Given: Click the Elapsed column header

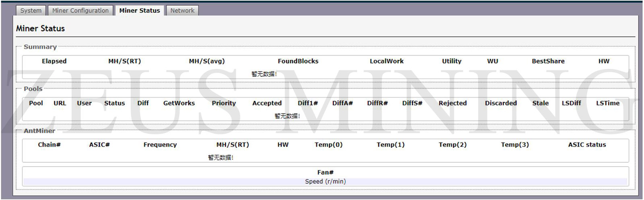Looking at the screenshot, I should tap(54, 61).
